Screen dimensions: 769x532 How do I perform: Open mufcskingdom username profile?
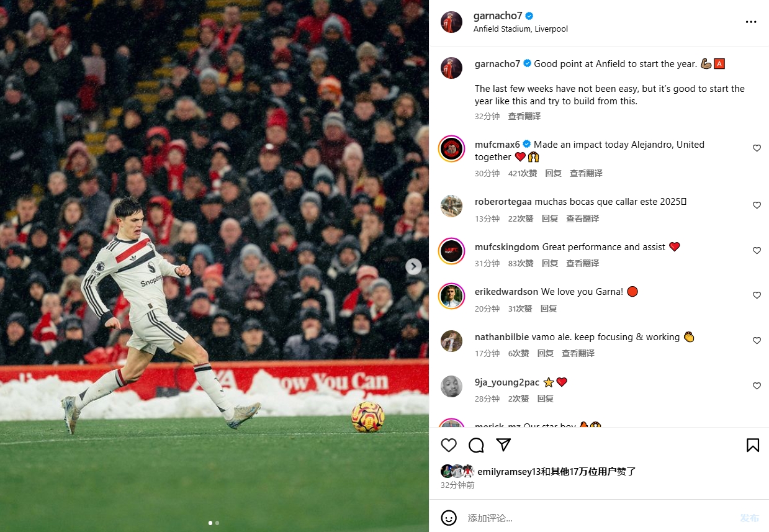click(x=506, y=247)
